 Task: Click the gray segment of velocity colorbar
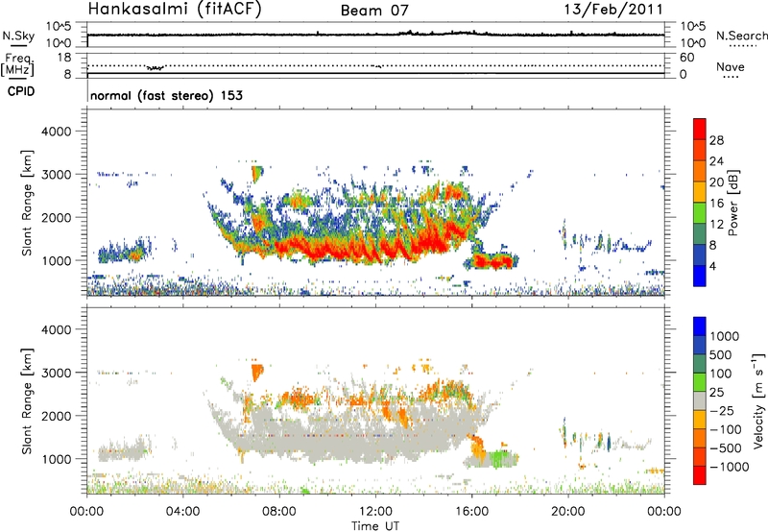pyautogui.click(x=700, y=400)
